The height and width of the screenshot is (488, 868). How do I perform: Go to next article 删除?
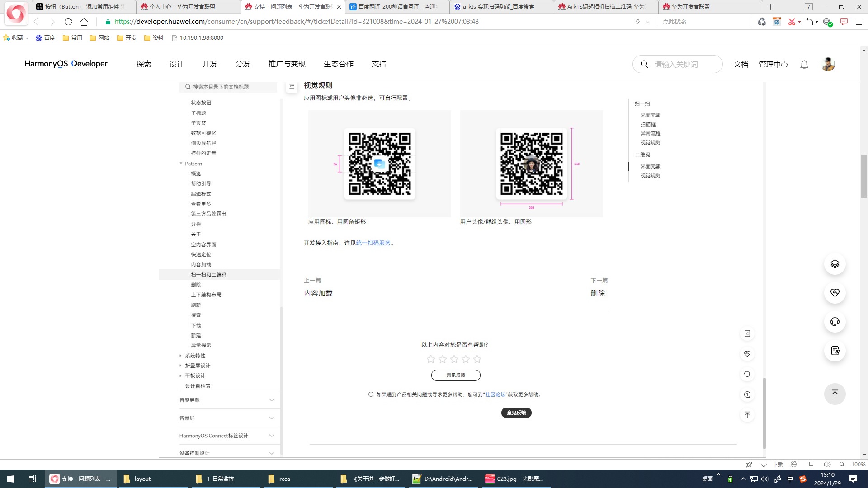[598, 293]
